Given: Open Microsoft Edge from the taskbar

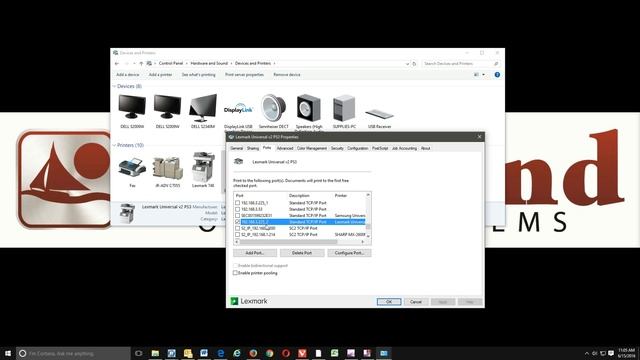Looking at the screenshot, I should (220, 353).
